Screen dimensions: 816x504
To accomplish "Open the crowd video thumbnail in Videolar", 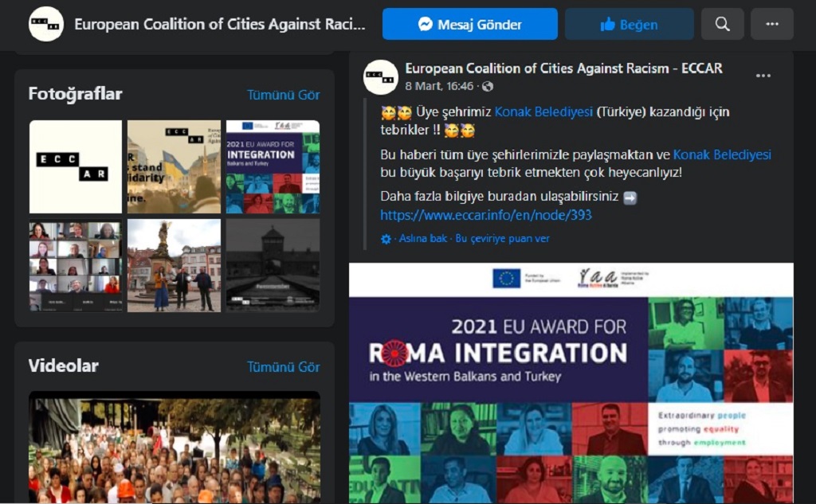I will coord(175,447).
